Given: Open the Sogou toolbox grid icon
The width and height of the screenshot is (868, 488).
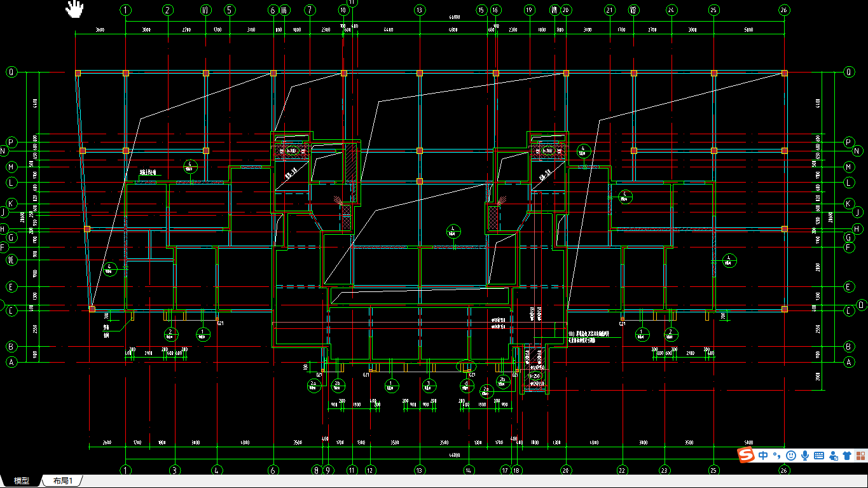Looking at the screenshot, I should (x=860, y=456).
